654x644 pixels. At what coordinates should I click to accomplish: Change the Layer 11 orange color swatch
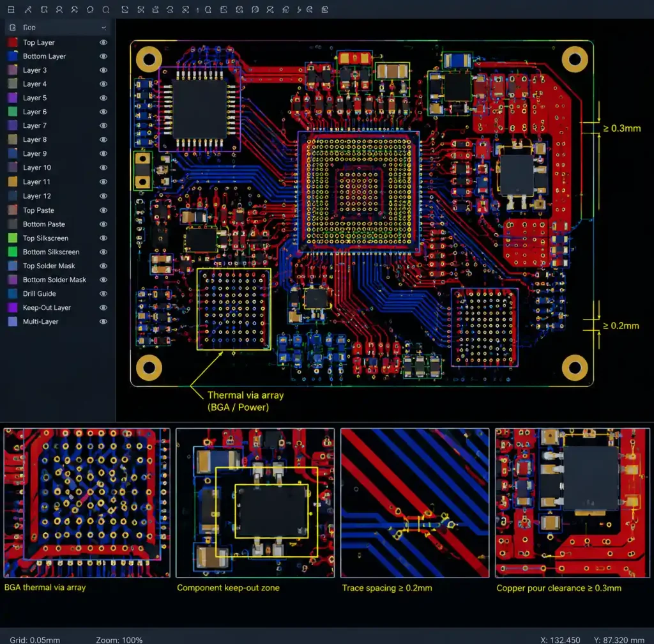[13, 182]
